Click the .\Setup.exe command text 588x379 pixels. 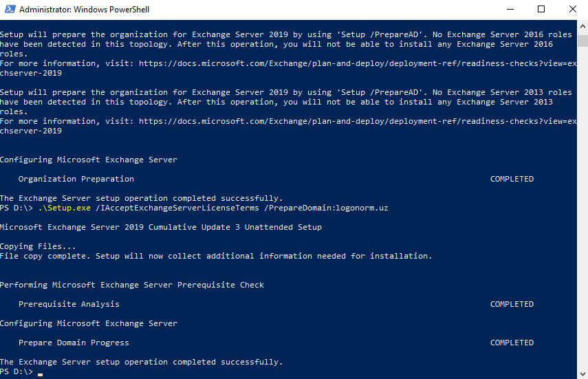click(65, 208)
